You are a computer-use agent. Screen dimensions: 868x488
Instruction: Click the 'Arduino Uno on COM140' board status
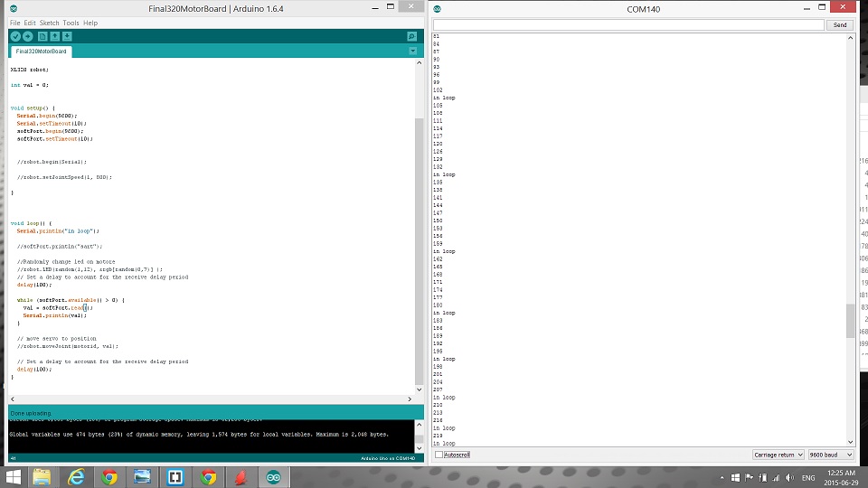pos(388,458)
